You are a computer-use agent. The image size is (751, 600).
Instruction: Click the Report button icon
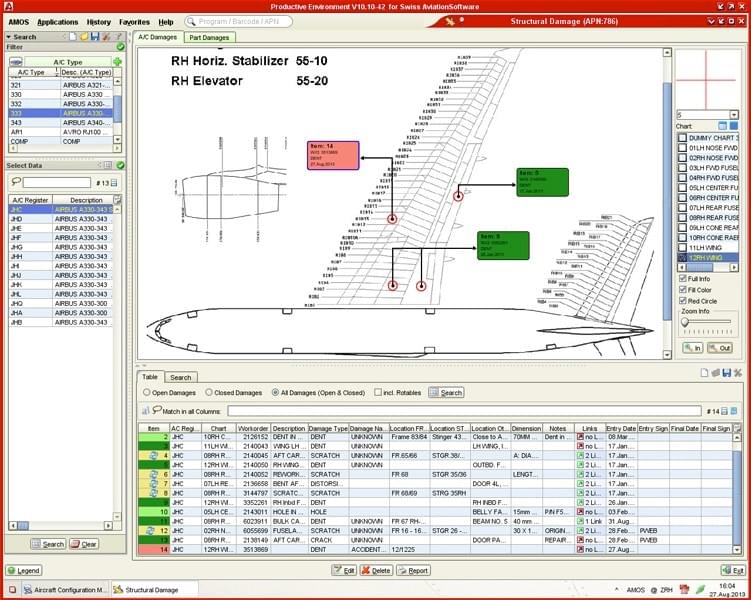(413, 570)
